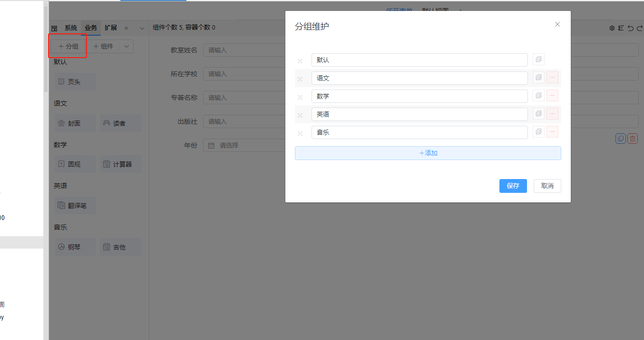The width and height of the screenshot is (644, 340).
Task: Open the tree structure outline icon
Action: pos(621,28)
